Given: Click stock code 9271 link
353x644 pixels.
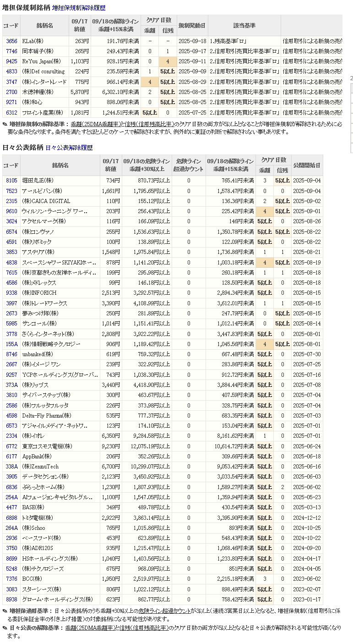Looking at the screenshot, I should pos(11,102).
